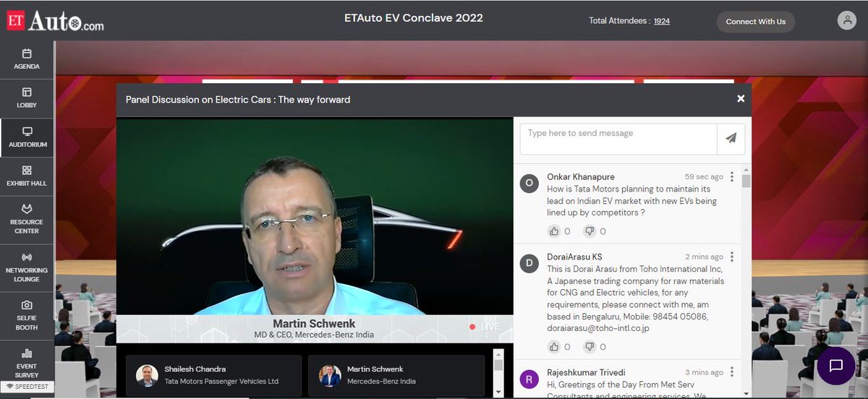Open the floating chat bubble button
This screenshot has width=868, height=399.
[836, 366]
